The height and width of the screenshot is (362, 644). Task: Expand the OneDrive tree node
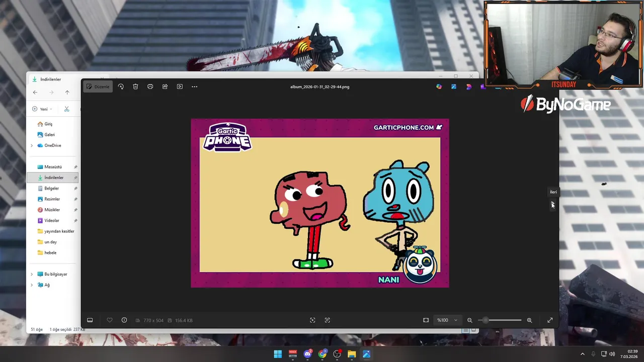point(32,145)
